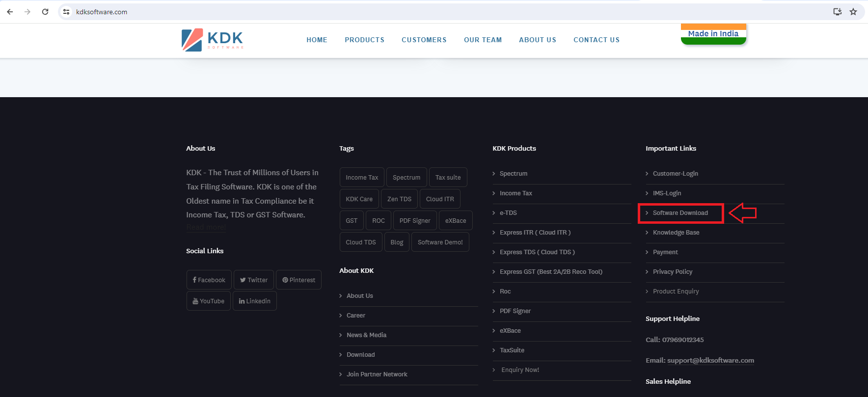
Task: Open the Roc product link
Action: click(505, 291)
